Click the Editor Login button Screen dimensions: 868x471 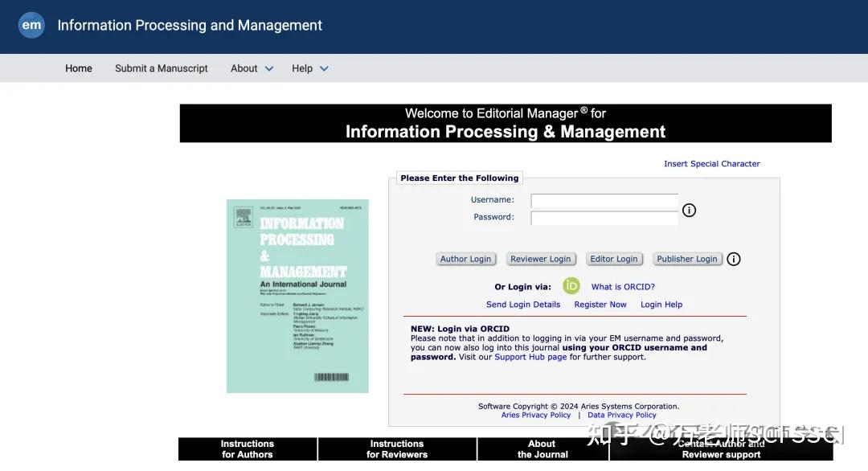pos(614,259)
